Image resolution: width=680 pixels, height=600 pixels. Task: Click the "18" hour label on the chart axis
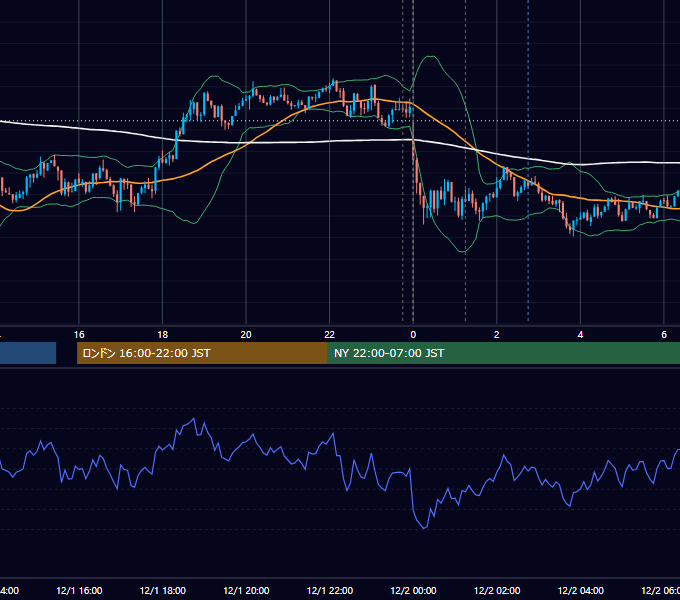(x=163, y=335)
